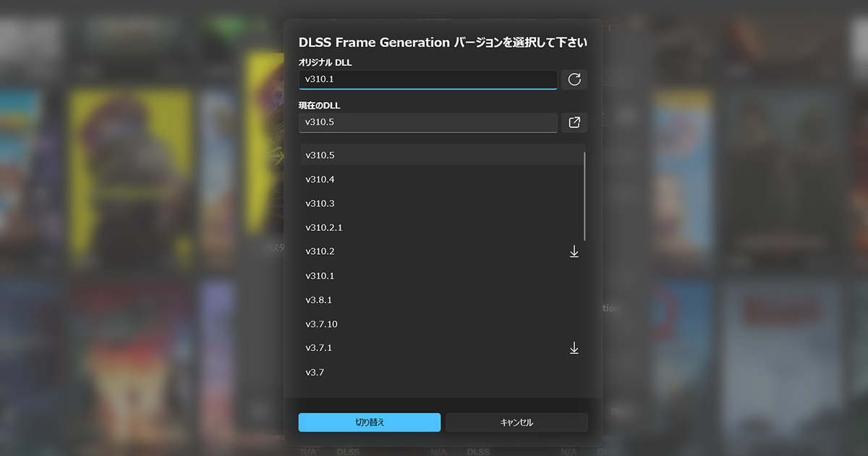Pick v3.7.10 from the list
868x456 pixels.
(434, 324)
